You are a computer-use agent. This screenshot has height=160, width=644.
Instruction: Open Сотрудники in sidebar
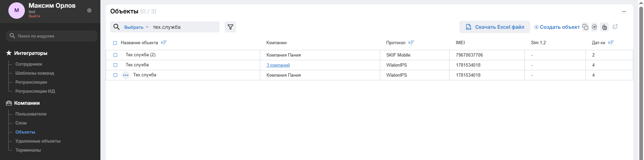click(29, 64)
